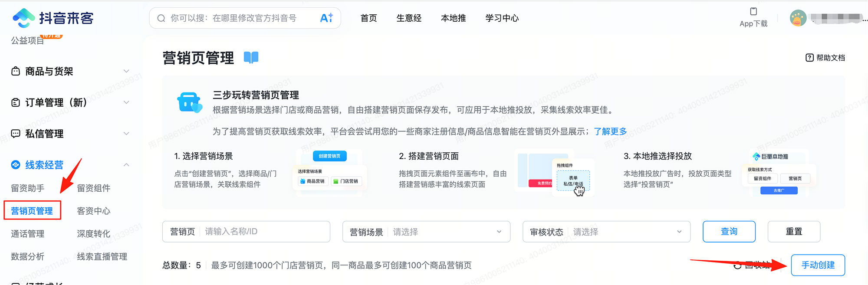Open the 学习中心 top menu
The width and height of the screenshot is (868, 285).
502,18
